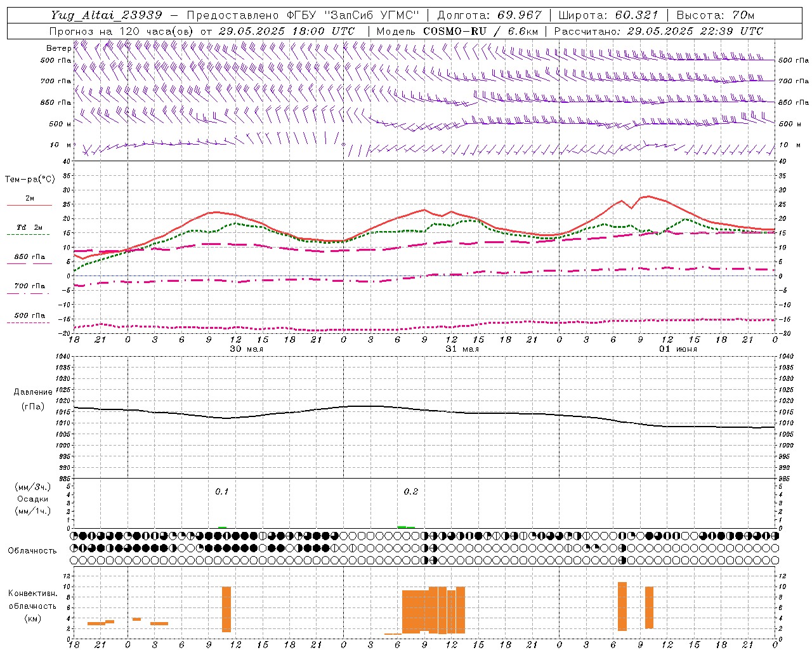Click the Давление pressure panel label
812x650 pixels.
(33, 392)
